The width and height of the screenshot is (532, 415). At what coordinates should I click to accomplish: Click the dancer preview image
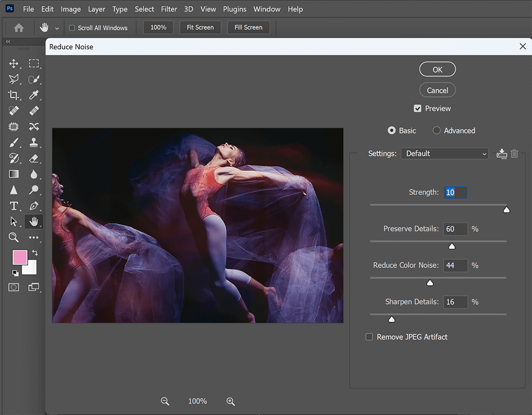(197, 225)
